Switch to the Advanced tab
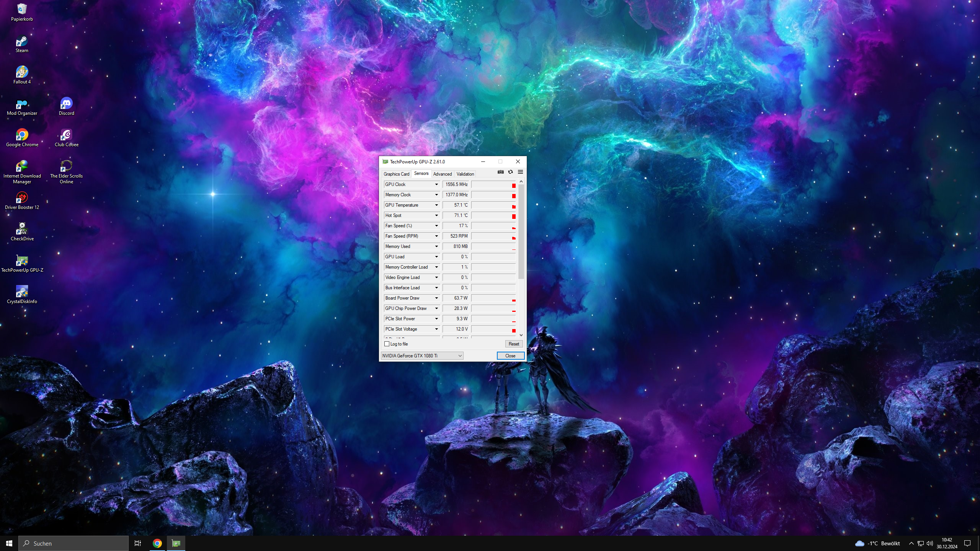Screen dimensions: 980x551 click(442, 174)
